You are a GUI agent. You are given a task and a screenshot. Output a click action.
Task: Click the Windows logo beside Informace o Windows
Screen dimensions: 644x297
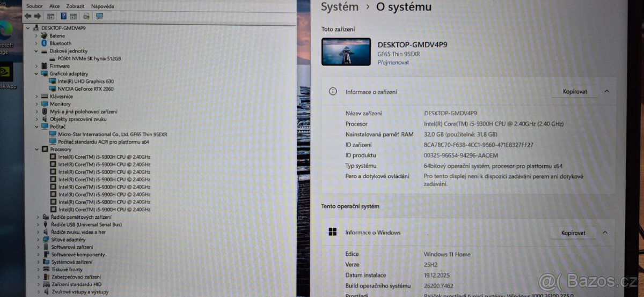click(x=333, y=232)
